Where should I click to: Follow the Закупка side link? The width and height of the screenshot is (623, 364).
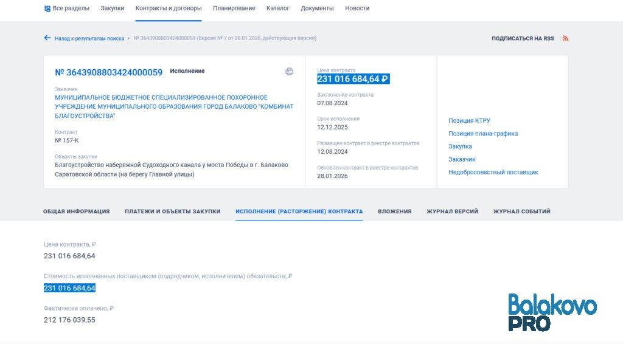(460, 146)
